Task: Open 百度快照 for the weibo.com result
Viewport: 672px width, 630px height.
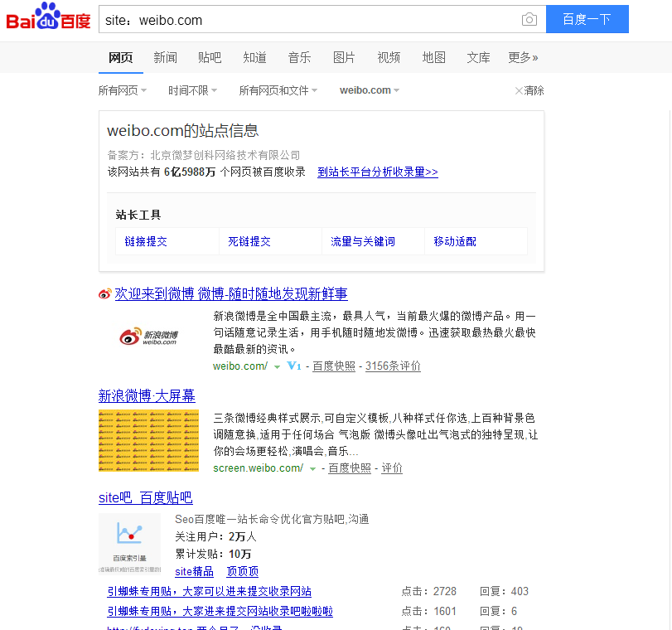Action: (334, 366)
